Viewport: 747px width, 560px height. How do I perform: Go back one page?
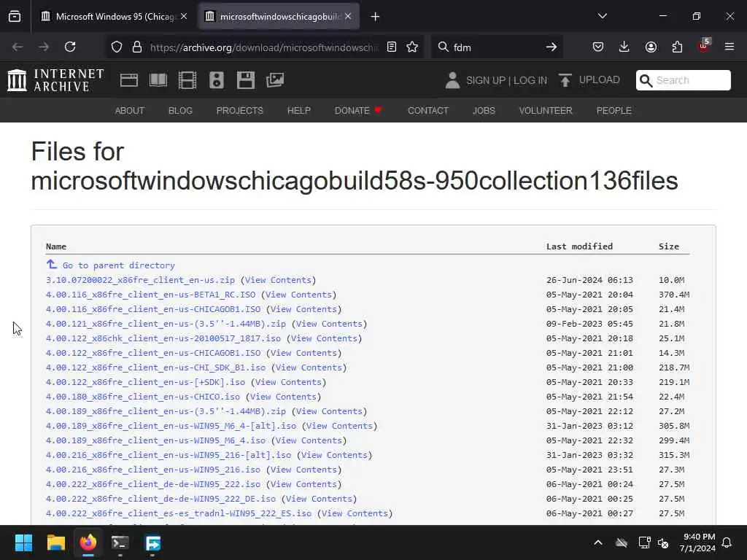18,47
